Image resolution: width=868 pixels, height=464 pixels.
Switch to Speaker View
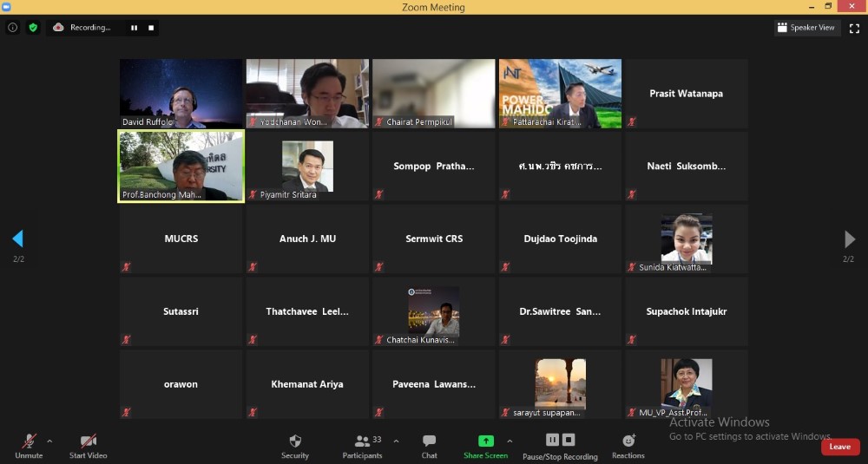point(806,28)
